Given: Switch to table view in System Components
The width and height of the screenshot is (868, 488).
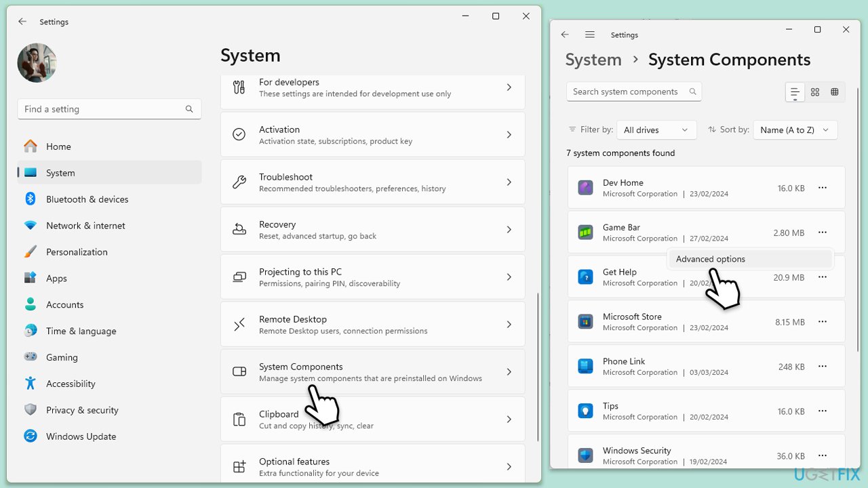Looking at the screenshot, I should [x=835, y=92].
